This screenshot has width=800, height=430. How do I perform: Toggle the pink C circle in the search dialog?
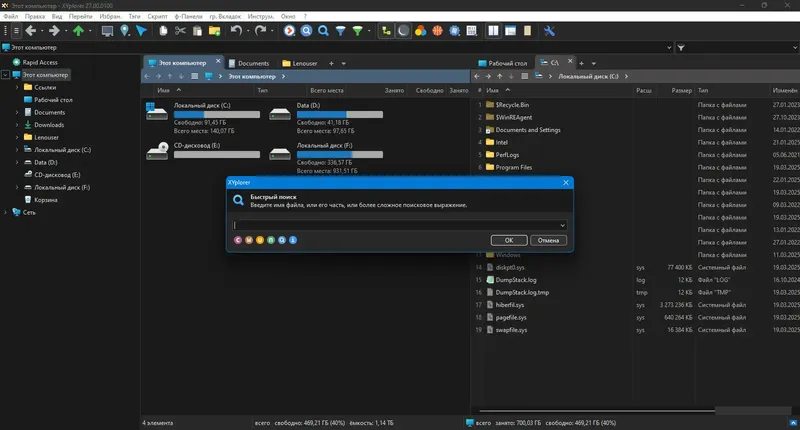click(238, 240)
